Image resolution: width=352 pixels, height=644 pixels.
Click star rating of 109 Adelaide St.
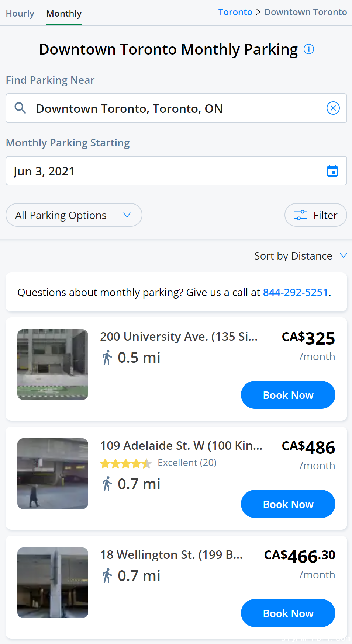point(125,463)
